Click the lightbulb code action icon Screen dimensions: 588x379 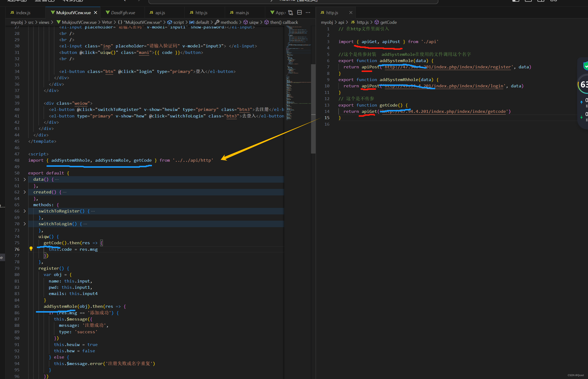(31, 249)
